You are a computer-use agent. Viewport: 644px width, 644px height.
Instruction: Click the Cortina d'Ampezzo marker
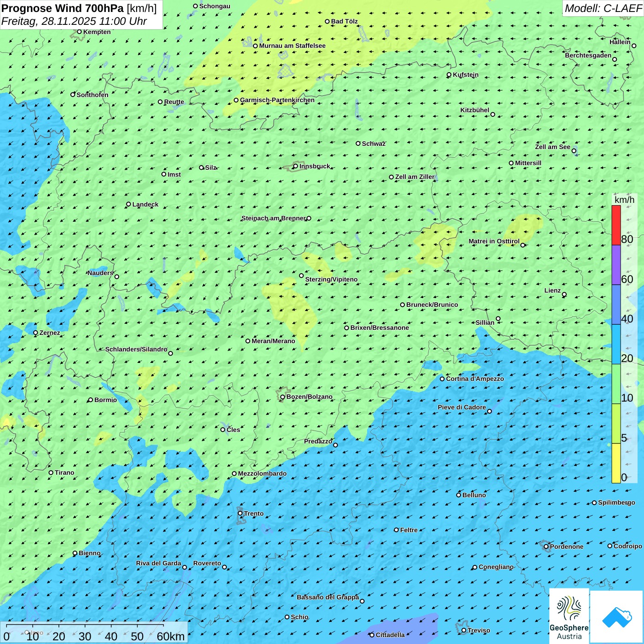(x=442, y=379)
